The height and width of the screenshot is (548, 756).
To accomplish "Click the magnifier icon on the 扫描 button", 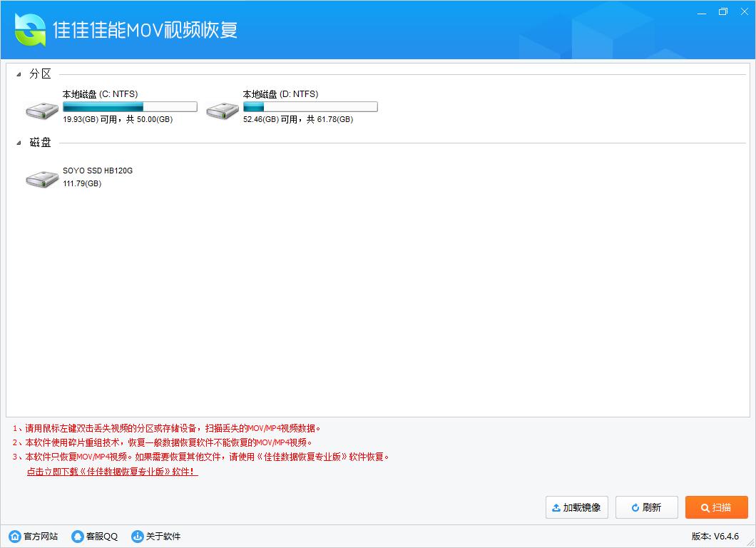I will click(x=705, y=507).
